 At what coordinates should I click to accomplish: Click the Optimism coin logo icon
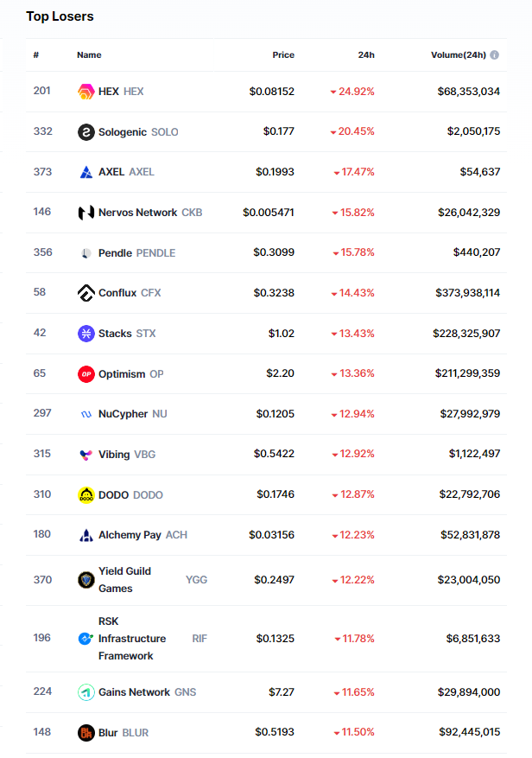(x=85, y=374)
